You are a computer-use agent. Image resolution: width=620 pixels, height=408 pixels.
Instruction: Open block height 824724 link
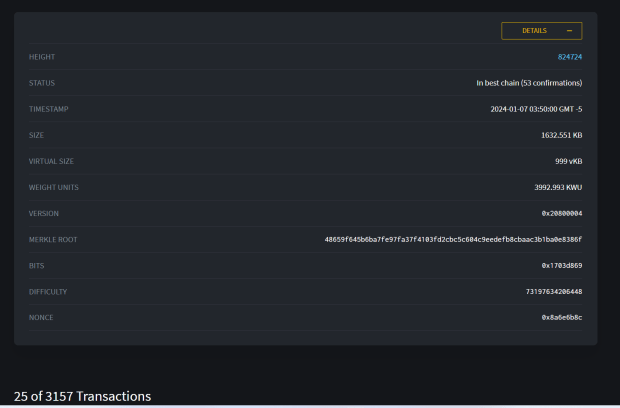point(569,57)
